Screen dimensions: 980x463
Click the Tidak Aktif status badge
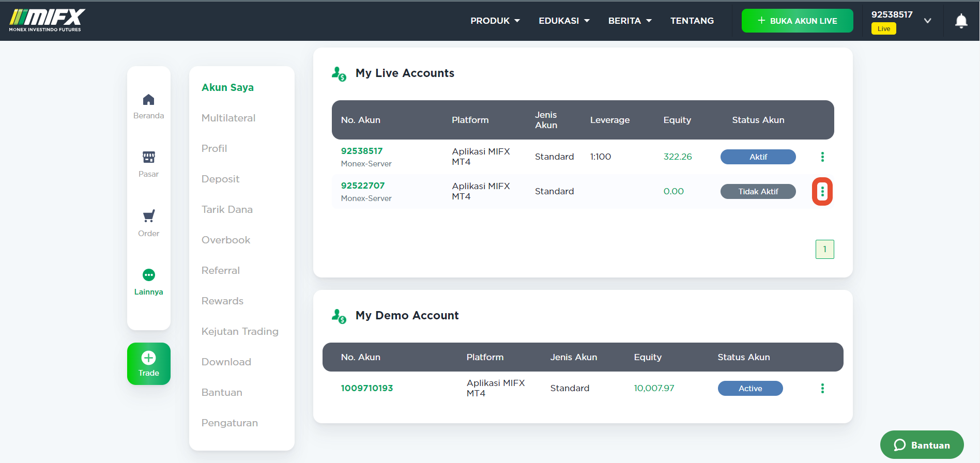pyautogui.click(x=758, y=191)
